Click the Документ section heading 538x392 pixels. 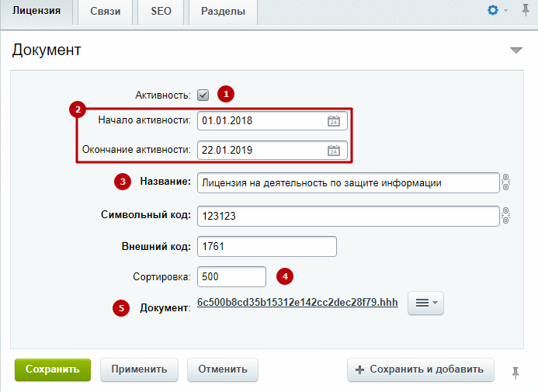pyautogui.click(x=47, y=50)
